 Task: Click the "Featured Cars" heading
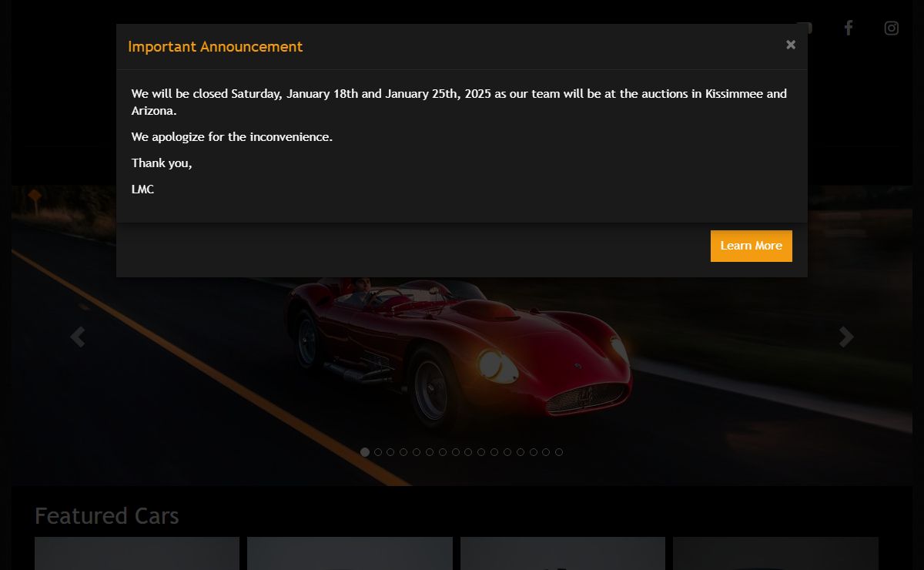[107, 516]
